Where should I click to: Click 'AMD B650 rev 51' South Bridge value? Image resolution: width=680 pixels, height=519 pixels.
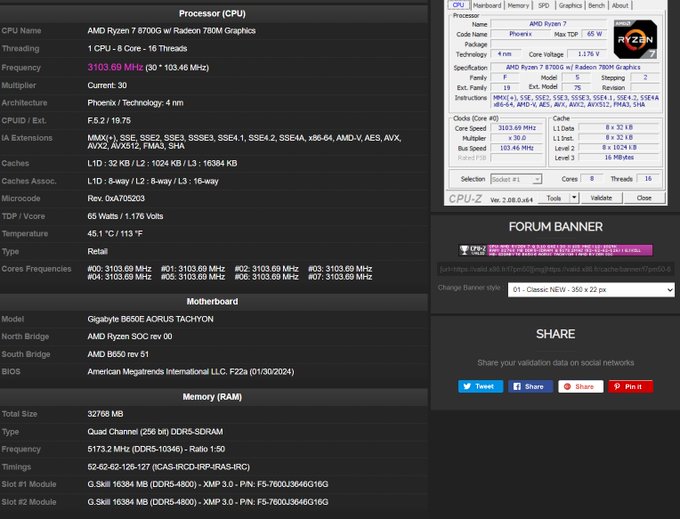coord(118,354)
